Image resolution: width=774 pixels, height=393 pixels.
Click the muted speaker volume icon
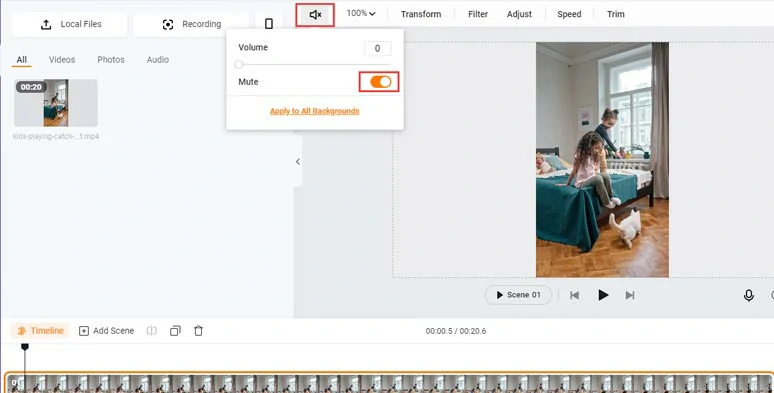(x=315, y=15)
